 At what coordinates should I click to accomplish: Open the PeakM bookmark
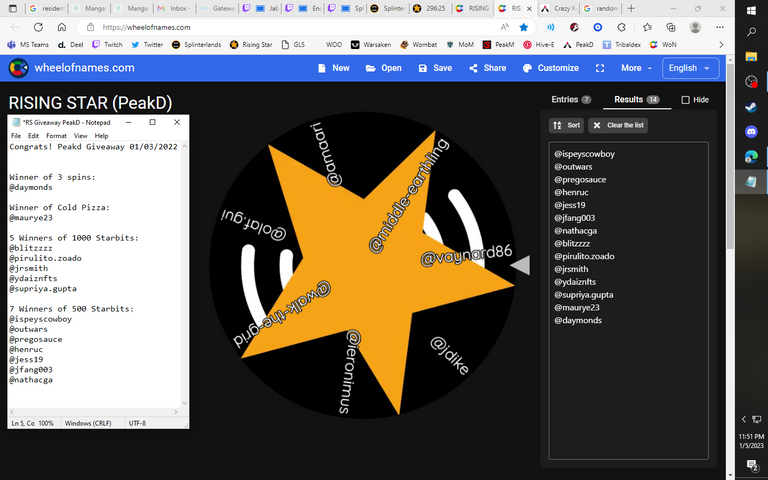(x=498, y=45)
